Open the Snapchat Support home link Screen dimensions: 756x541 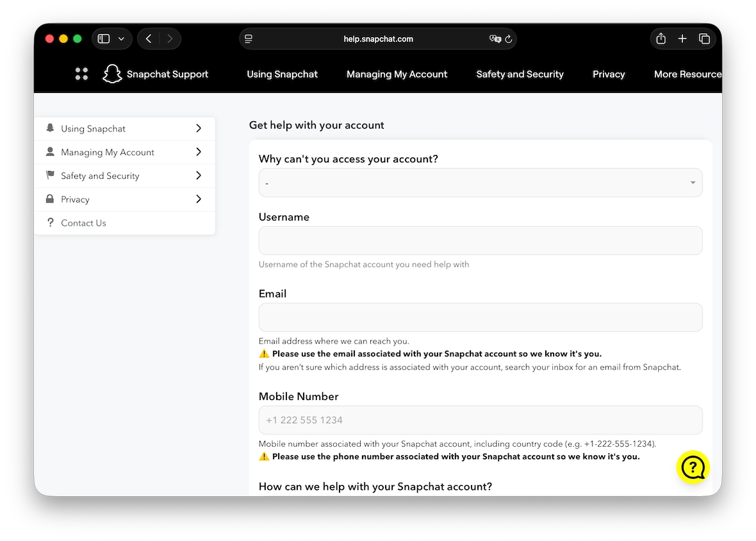tap(167, 74)
